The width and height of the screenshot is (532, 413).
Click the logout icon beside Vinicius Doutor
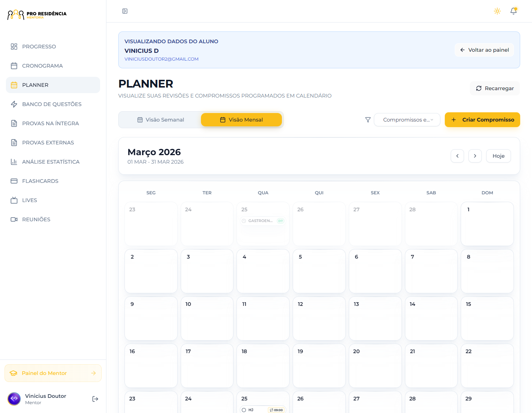pyautogui.click(x=95, y=399)
